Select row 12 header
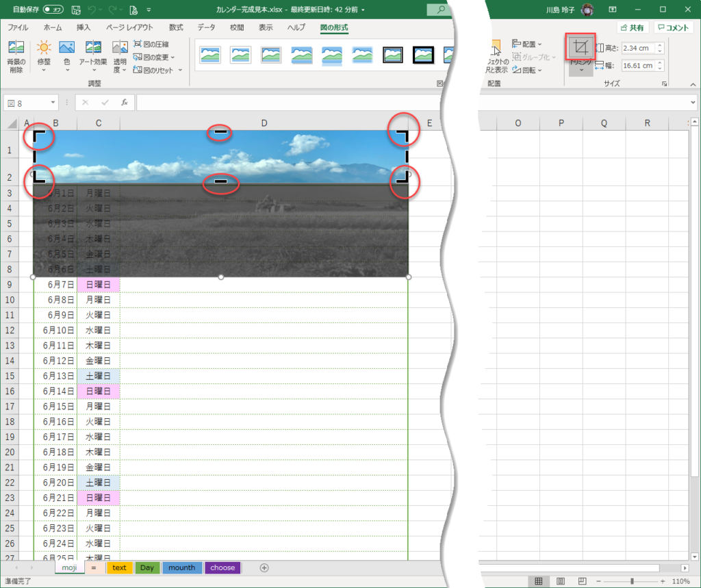This screenshot has width=701, height=588. point(10,331)
